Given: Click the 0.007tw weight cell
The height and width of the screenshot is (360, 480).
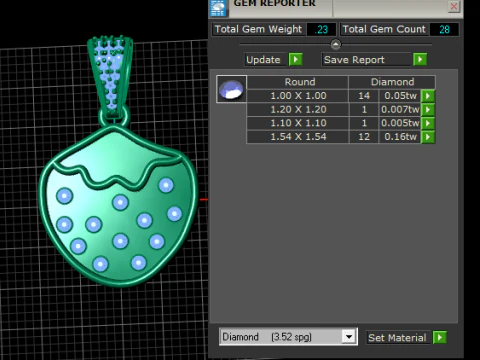Looking at the screenshot, I should [x=400, y=110].
